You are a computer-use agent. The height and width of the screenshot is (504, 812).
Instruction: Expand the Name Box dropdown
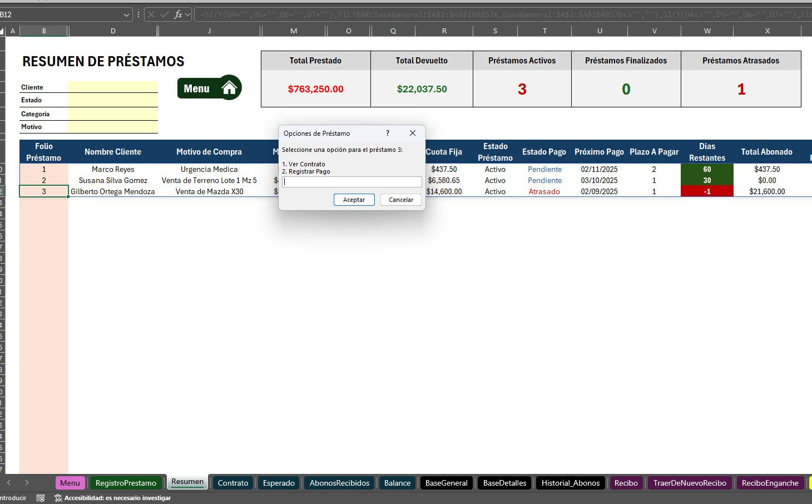coord(127,14)
